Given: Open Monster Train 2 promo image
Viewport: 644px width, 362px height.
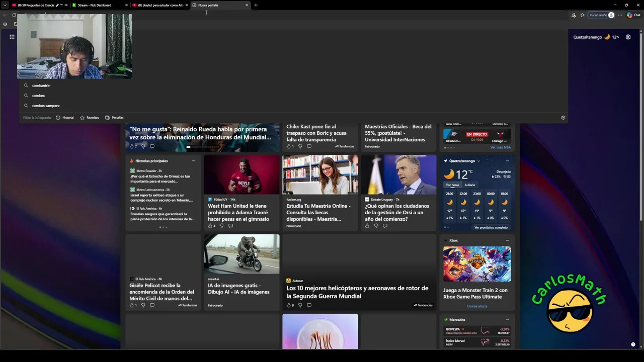Looking at the screenshot, I should point(477,264).
